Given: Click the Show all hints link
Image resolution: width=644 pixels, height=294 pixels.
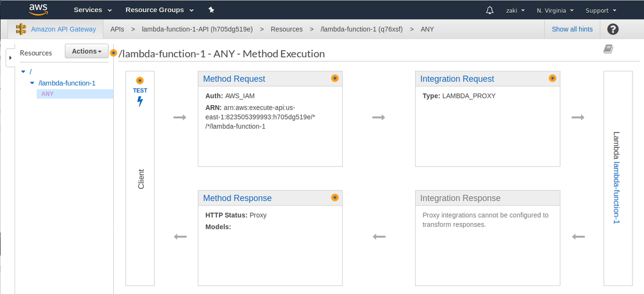Looking at the screenshot, I should [x=572, y=29].
